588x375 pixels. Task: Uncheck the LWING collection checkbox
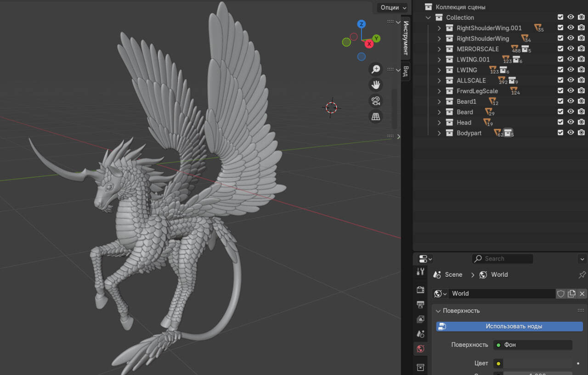point(560,70)
